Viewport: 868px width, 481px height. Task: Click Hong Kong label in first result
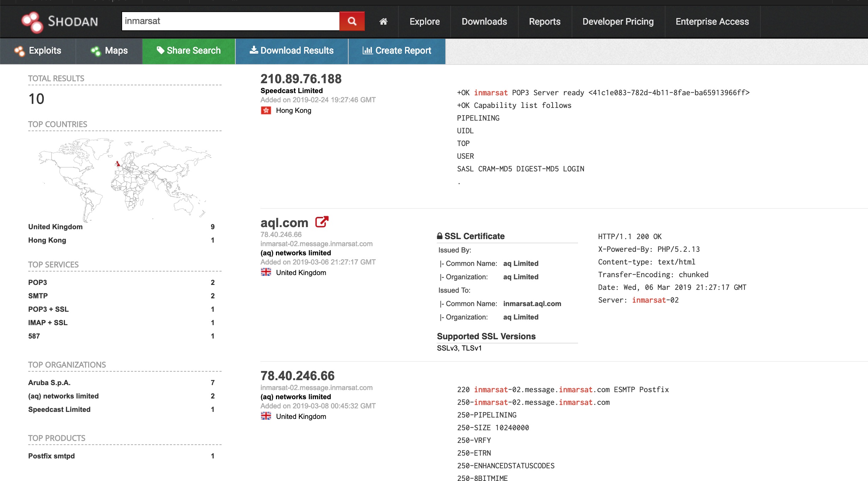coord(294,110)
